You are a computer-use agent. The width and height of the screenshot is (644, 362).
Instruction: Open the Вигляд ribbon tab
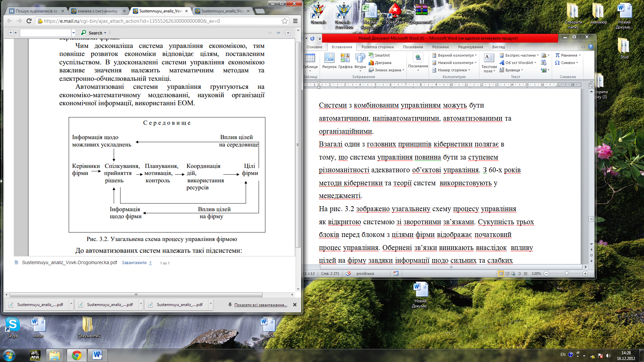tap(498, 47)
